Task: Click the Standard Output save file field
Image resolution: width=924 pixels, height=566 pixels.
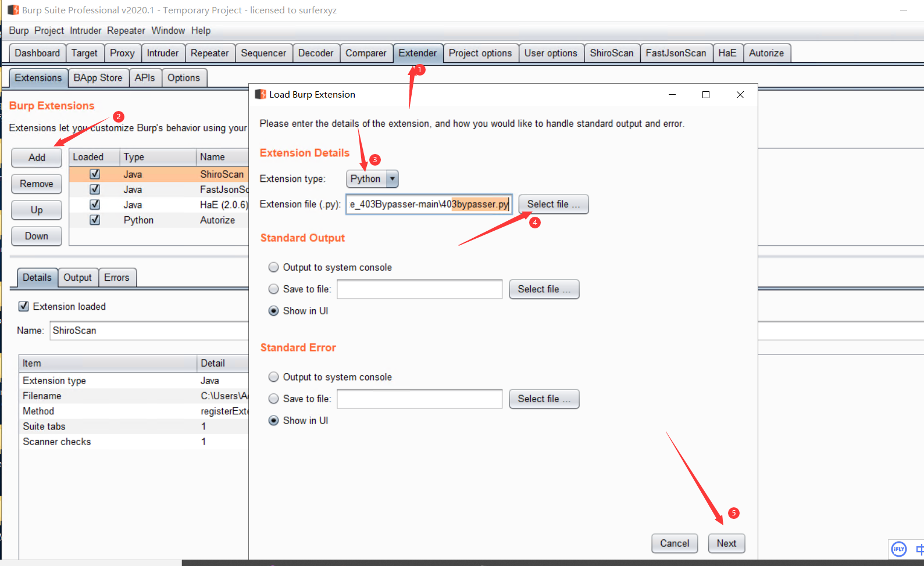Action: tap(420, 289)
